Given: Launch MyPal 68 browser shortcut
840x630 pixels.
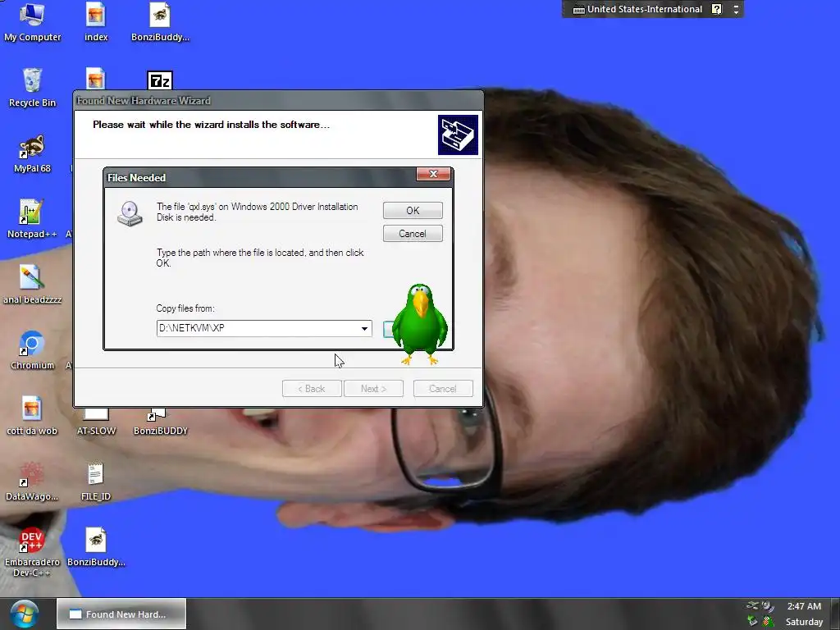Looking at the screenshot, I should pyautogui.click(x=32, y=153).
